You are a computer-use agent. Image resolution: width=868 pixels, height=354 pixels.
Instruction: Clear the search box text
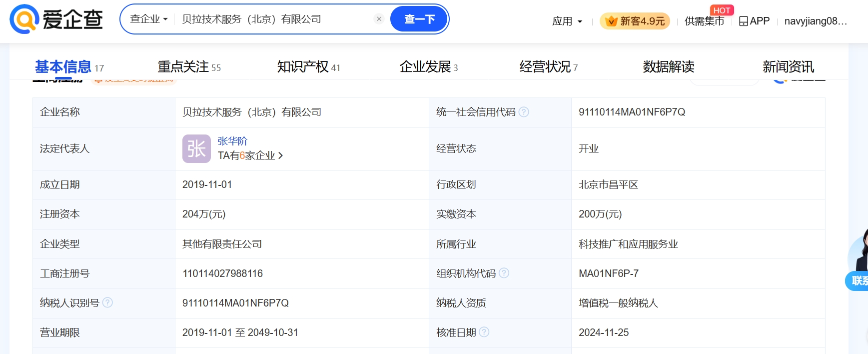(379, 19)
